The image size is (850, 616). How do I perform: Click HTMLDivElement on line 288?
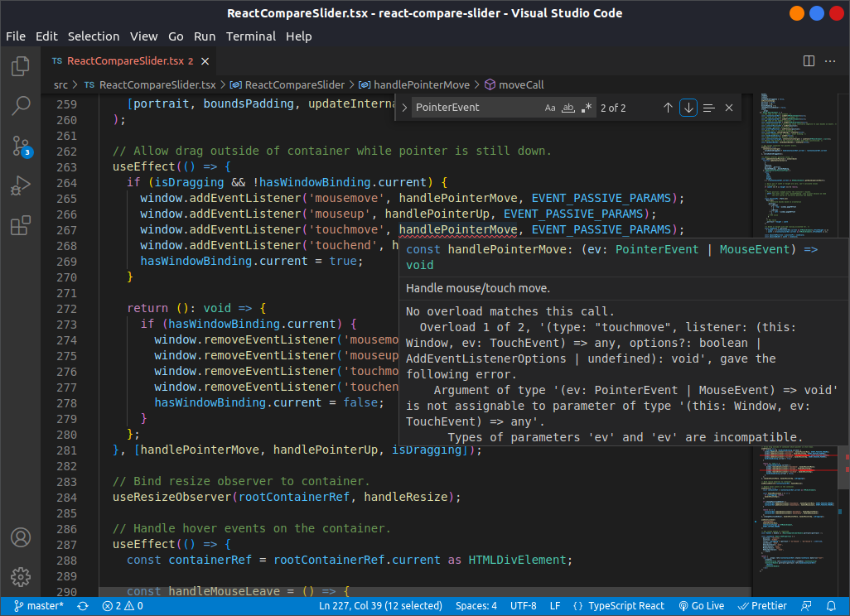[517, 560]
